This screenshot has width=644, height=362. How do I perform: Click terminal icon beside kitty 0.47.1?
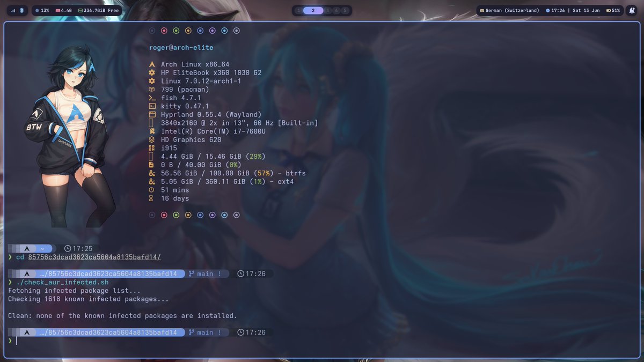152,106
